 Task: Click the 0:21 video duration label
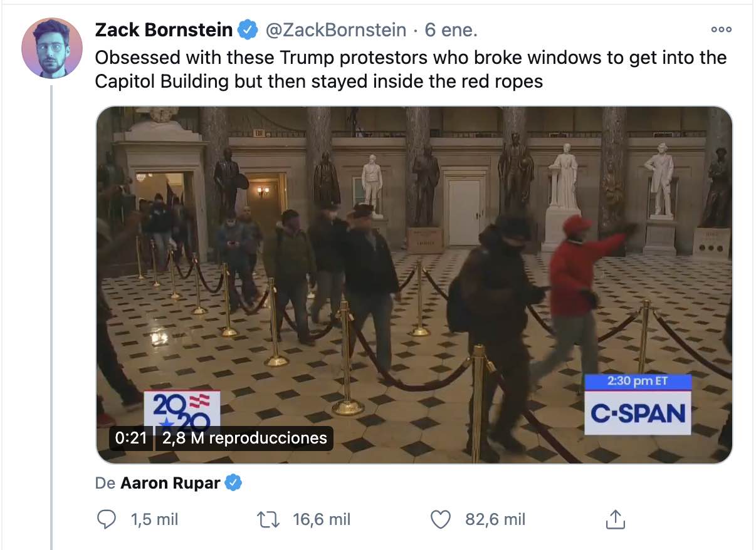point(131,438)
